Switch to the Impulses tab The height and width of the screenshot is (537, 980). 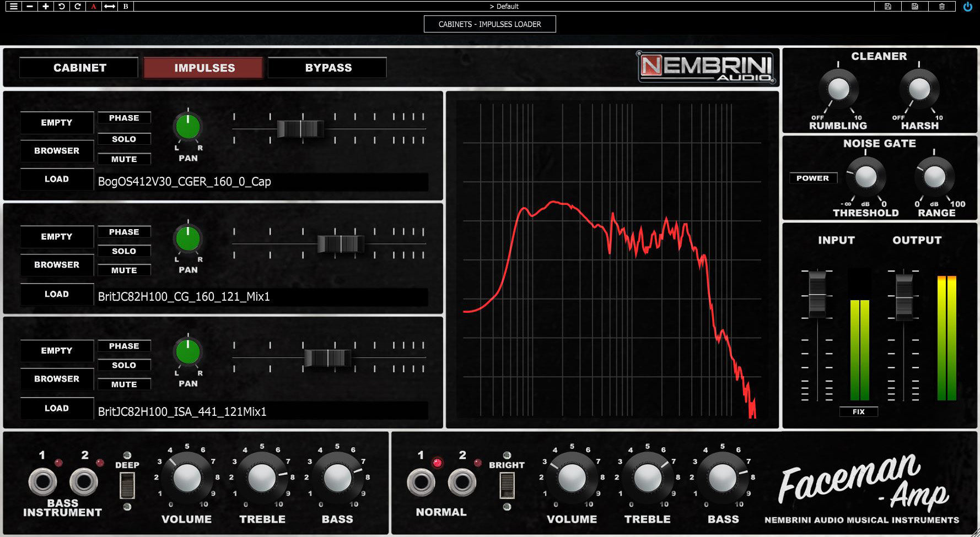coord(204,68)
